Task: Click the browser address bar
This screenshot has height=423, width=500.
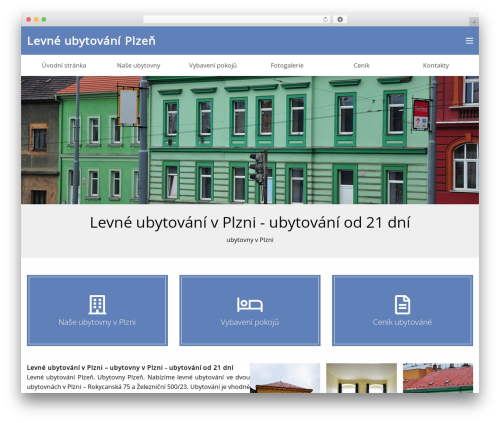Action: 237,20
